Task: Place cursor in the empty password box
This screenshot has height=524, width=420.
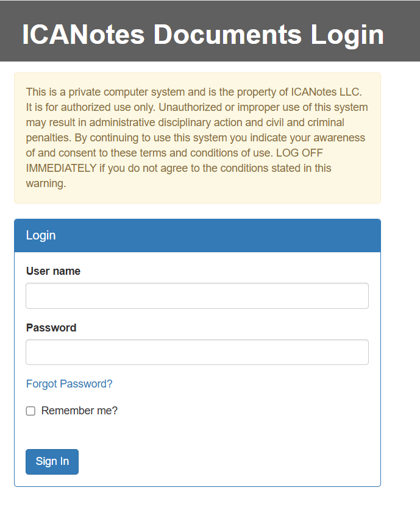Action: coord(197,352)
